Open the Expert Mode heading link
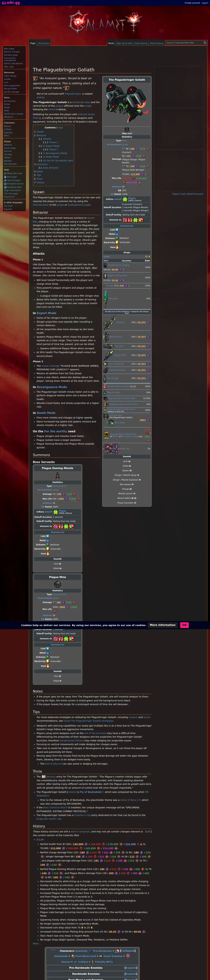The image size is (210, 980). 46,313
